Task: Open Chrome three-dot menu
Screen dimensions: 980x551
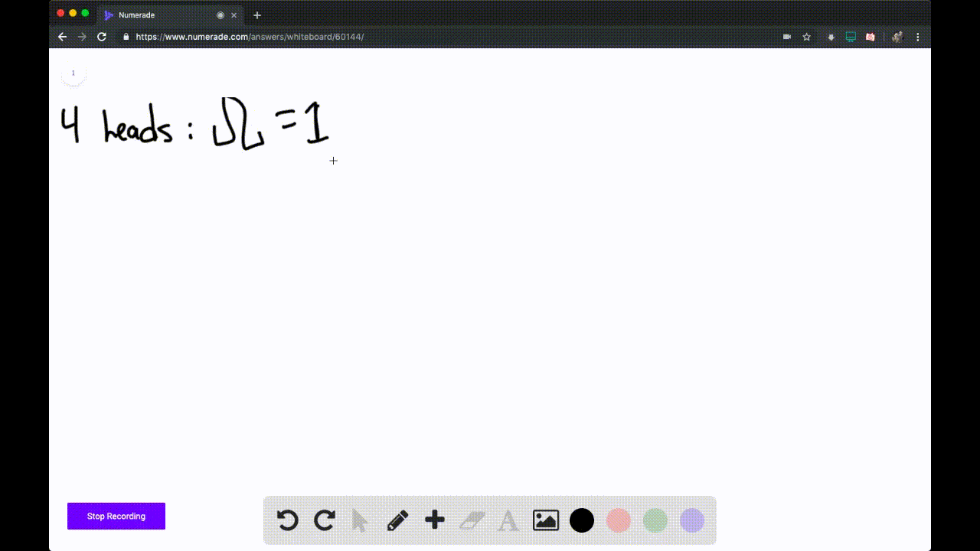Action: (918, 37)
